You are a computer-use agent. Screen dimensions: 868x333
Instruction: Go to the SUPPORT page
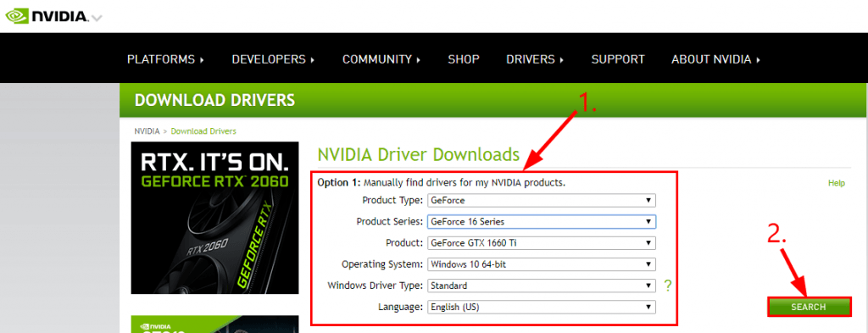(618, 59)
